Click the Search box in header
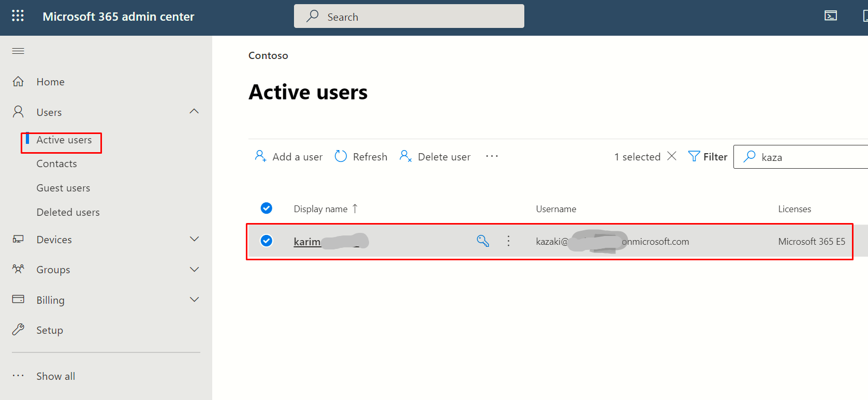 pyautogui.click(x=409, y=16)
